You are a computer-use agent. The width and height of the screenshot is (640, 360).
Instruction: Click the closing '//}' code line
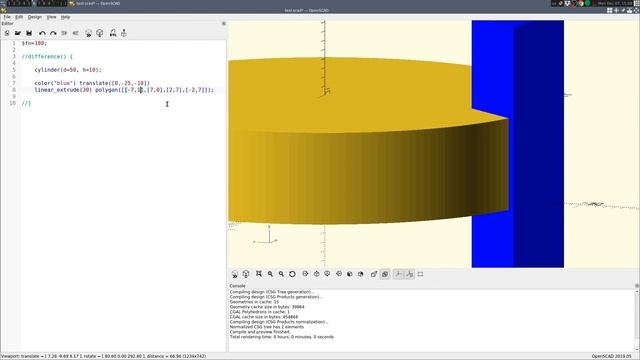point(26,103)
